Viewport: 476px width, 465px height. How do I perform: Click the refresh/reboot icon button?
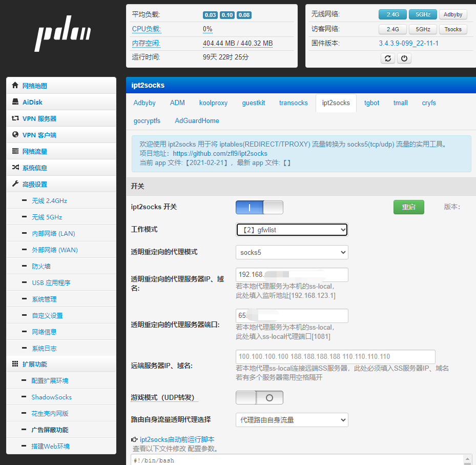388,58
